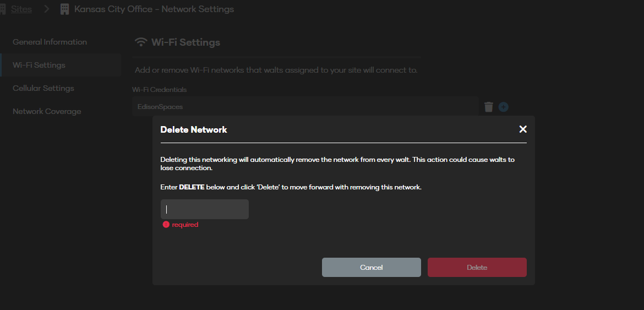Go to Cellular Settings
The width and height of the screenshot is (644, 310).
click(43, 88)
